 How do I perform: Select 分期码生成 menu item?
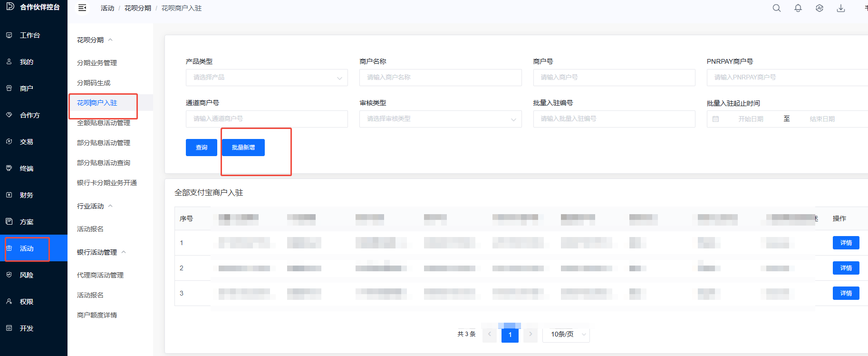94,83
